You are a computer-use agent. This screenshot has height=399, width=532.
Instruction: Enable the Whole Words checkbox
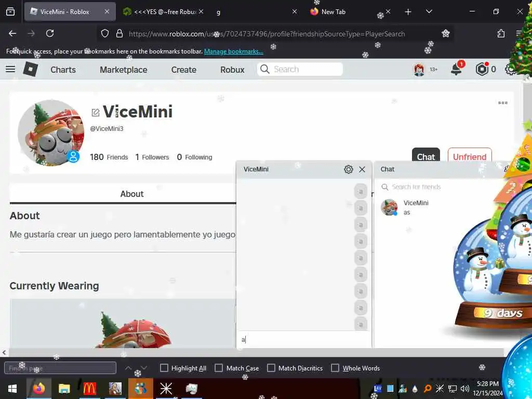335,368
